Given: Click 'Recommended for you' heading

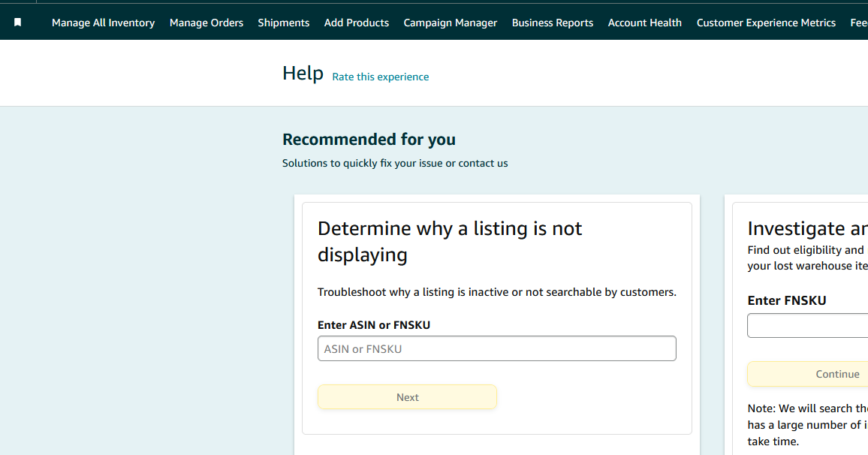Looking at the screenshot, I should (369, 140).
